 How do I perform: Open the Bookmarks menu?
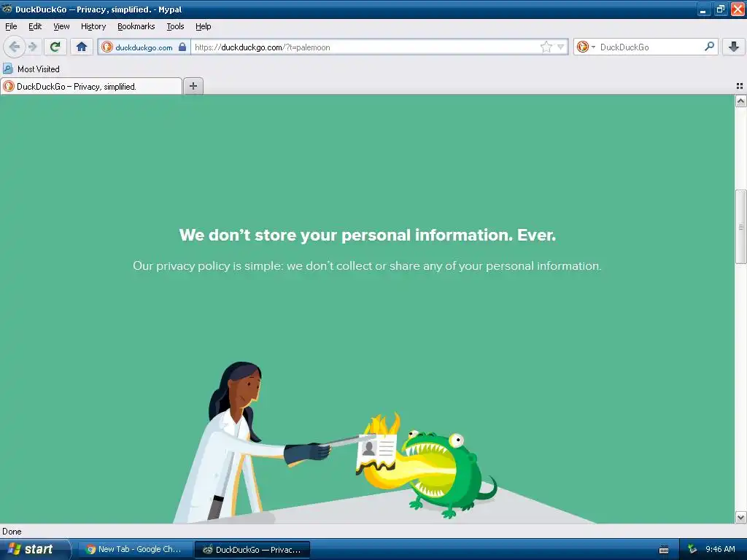136,26
